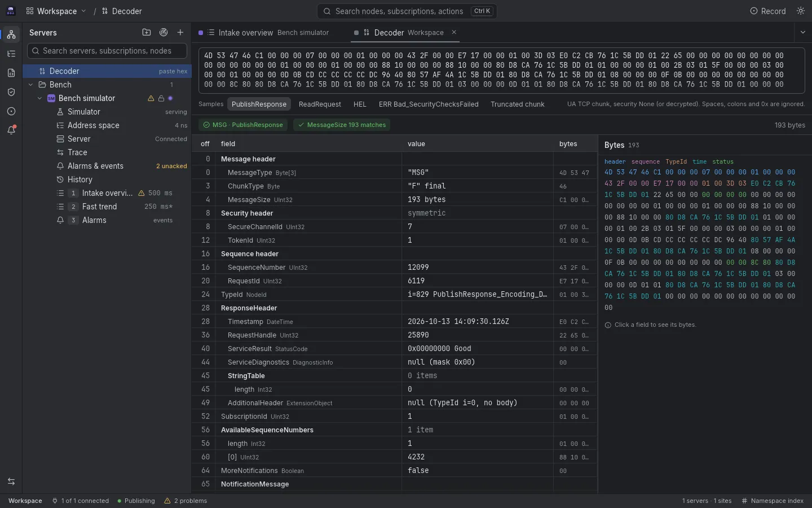Load the HEL sample
This screenshot has width=812, height=508.
(360, 104)
